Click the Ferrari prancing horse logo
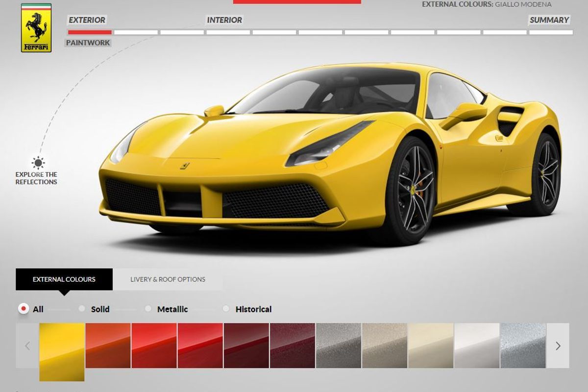 pyautogui.click(x=36, y=28)
